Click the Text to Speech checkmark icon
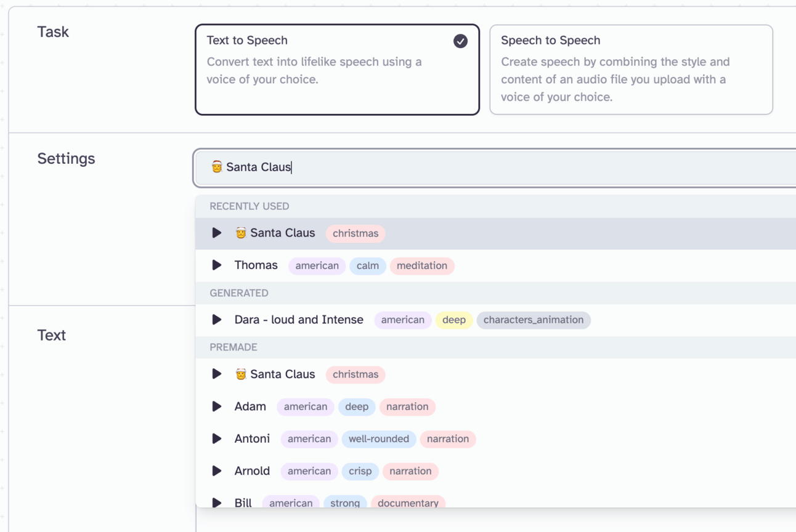796x532 pixels. (x=460, y=41)
